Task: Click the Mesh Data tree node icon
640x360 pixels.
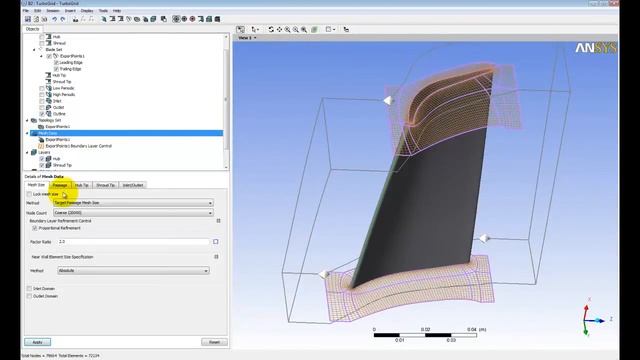Action: tap(34, 133)
